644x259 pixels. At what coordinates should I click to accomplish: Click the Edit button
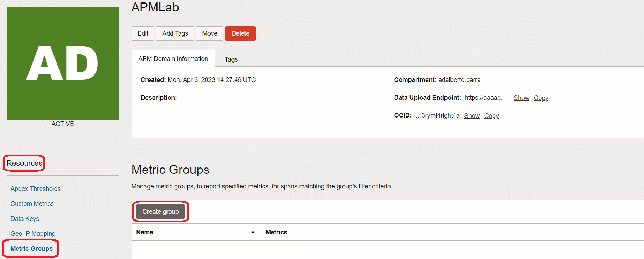pyautogui.click(x=143, y=33)
